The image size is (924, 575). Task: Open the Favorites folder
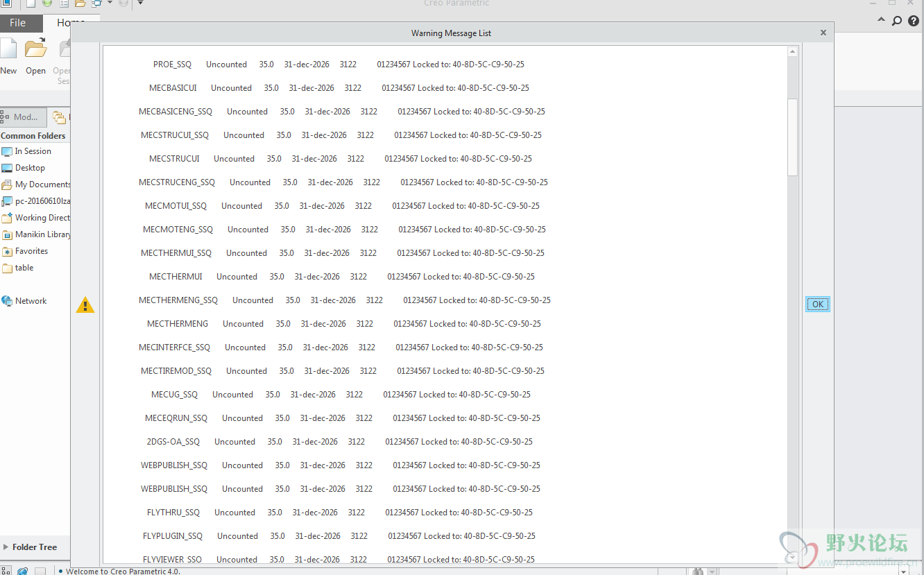pyautogui.click(x=32, y=251)
